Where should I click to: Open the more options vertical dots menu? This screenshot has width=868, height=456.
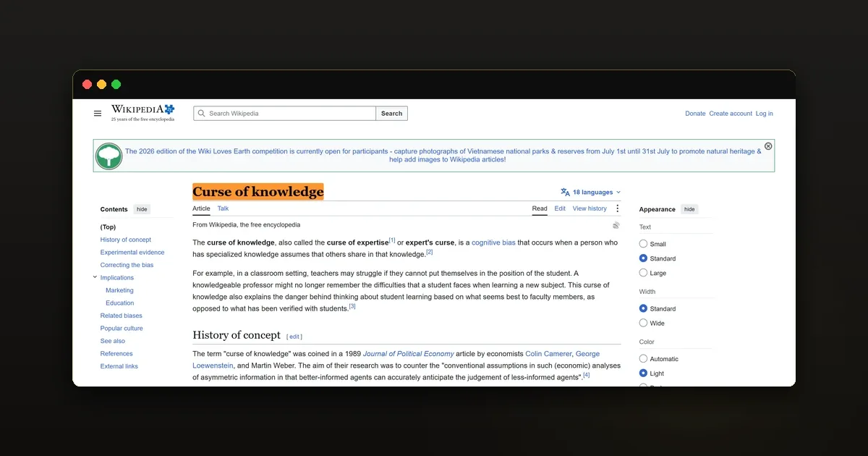pyautogui.click(x=617, y=208)
